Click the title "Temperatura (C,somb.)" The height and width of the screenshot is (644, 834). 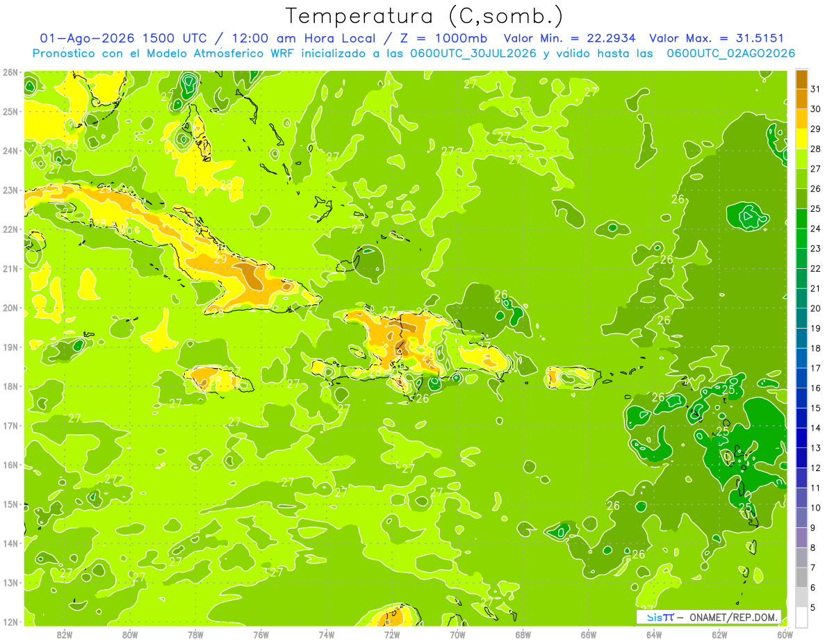click(425, 17)
